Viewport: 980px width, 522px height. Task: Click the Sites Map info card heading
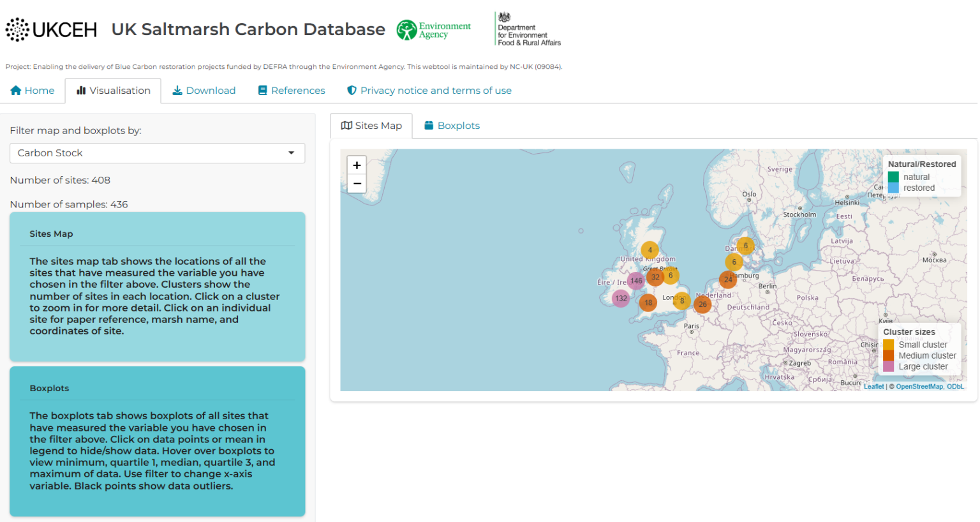click(51, 234)
